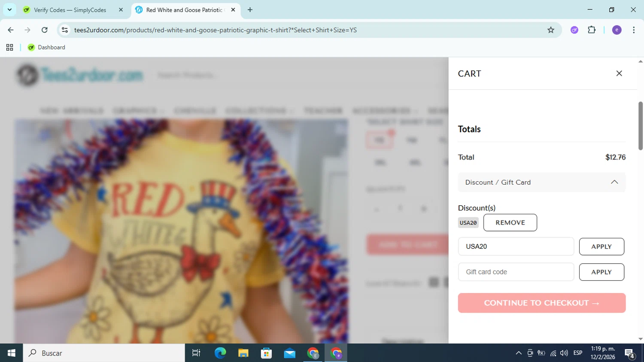
Task: Open the apps grid in bookmarks bar
Action: coord(9,48)
